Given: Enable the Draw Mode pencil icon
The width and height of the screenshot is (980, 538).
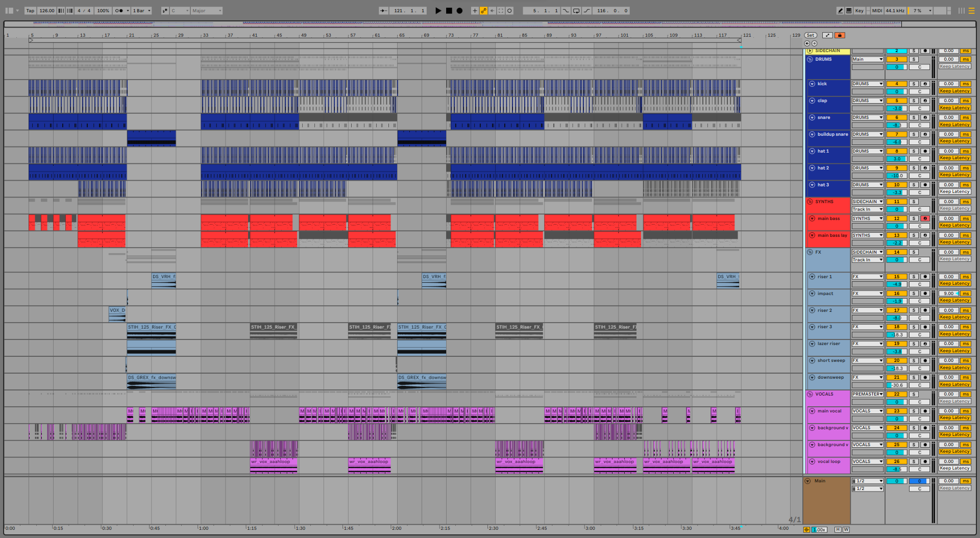Looking at the screenshot, I should [840, 11].
